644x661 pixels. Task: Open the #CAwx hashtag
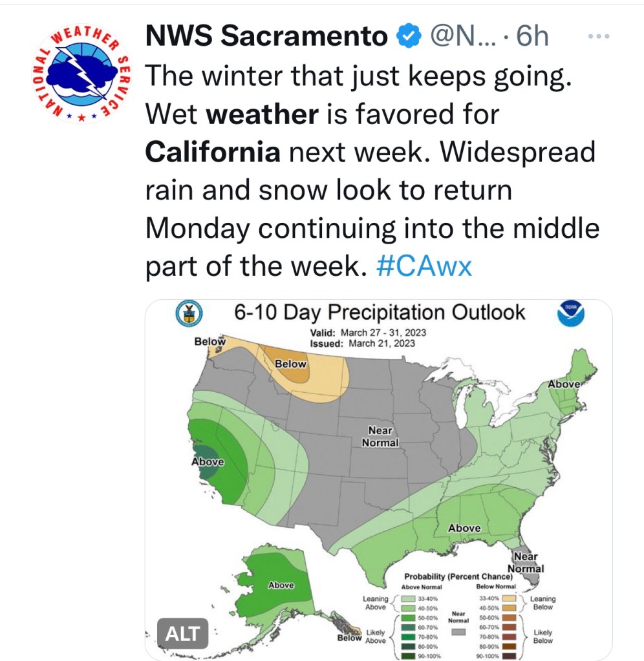424,267
